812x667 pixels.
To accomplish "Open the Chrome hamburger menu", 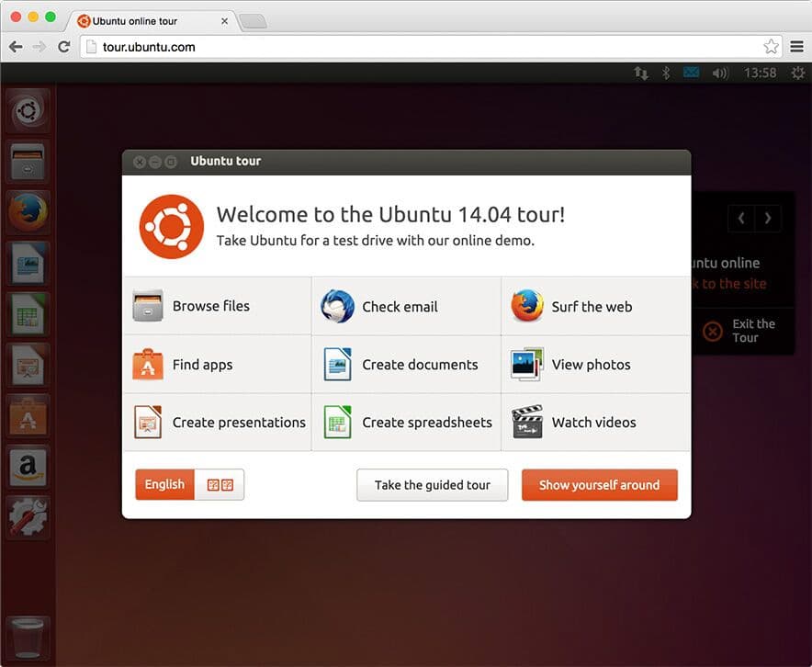I will tap(795, 46).
